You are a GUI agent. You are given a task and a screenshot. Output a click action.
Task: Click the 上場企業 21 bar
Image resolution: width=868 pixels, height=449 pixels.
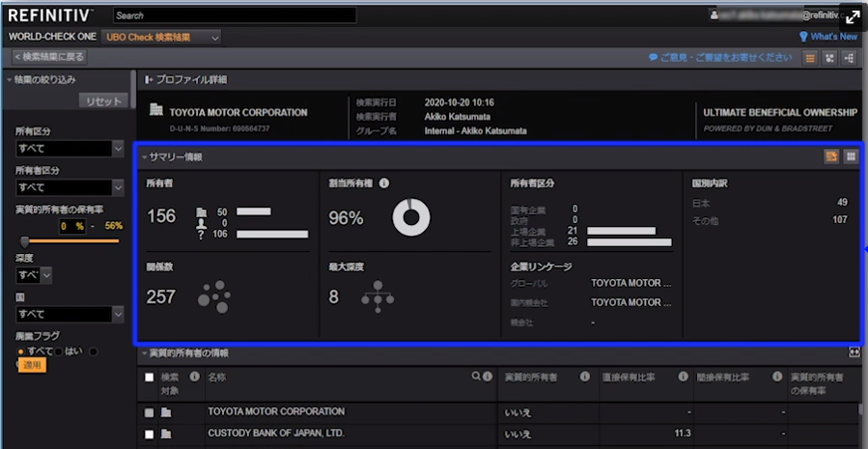point(621,231)
